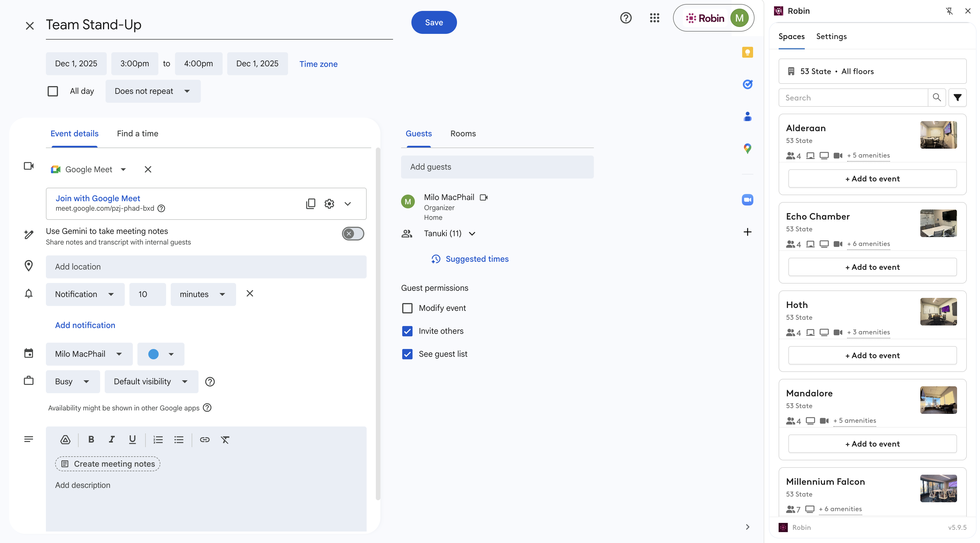Uncheck See guest list permission
The width and height of the screenshot is (980, 543).
click(x=407, y=354)
